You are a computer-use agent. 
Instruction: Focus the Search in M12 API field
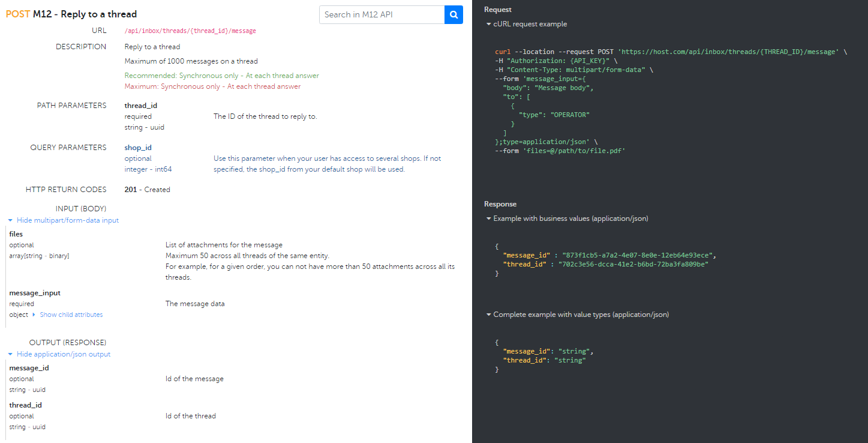pos(382,14)
